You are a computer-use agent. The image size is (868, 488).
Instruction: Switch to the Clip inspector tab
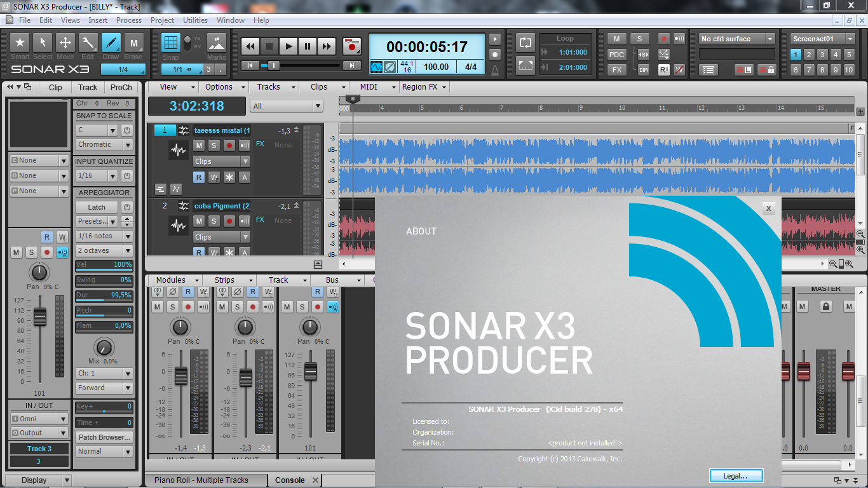pyautogui.click(x=55, y=88)
